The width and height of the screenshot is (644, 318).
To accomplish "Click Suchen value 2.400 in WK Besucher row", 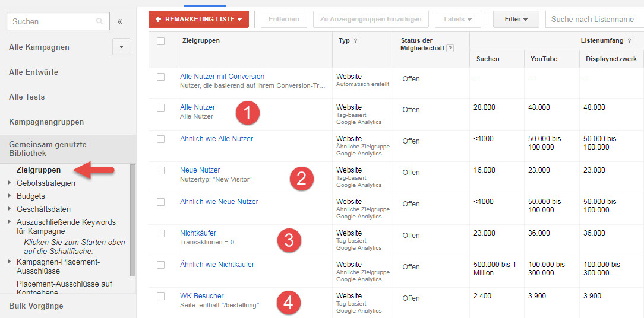I will (x=482, y=296).
